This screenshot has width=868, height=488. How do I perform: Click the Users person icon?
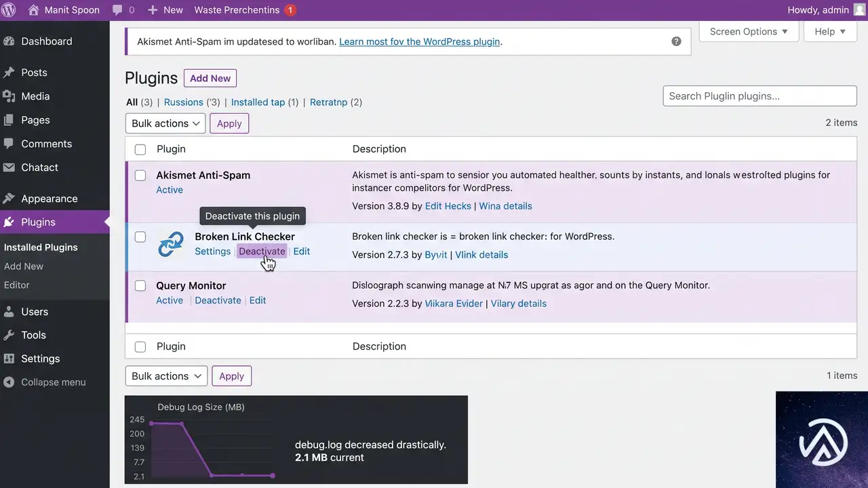point(9,312)
